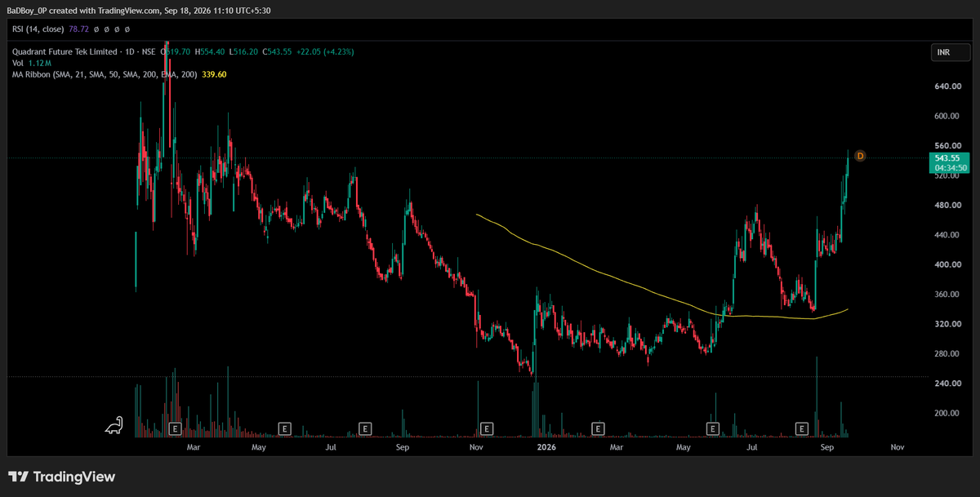
Task: Click the Quadrant Future Tek Limited symbol title
Action: click(x=65, y=51)
